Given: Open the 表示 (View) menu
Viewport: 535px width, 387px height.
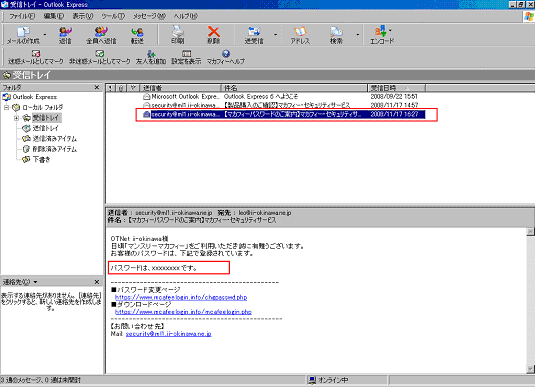Looking at the screenshot, I should 83,16.
